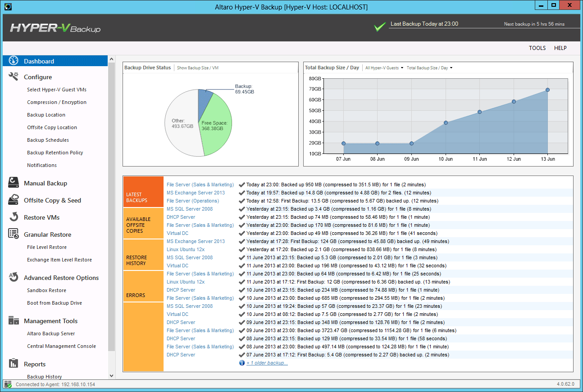This screenshot has width=583, height=392.
Task: Open Backup Schedules
Action: (x=48, y=140)
